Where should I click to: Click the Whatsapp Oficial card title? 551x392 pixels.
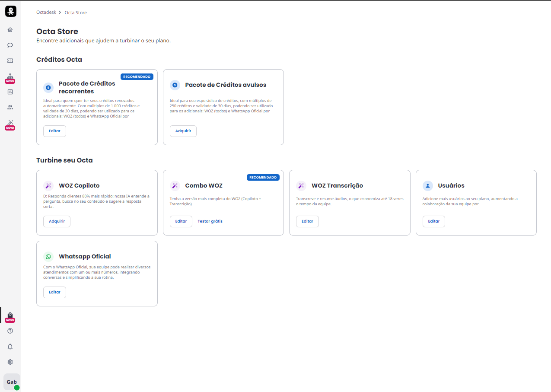(x=85, y=256)
